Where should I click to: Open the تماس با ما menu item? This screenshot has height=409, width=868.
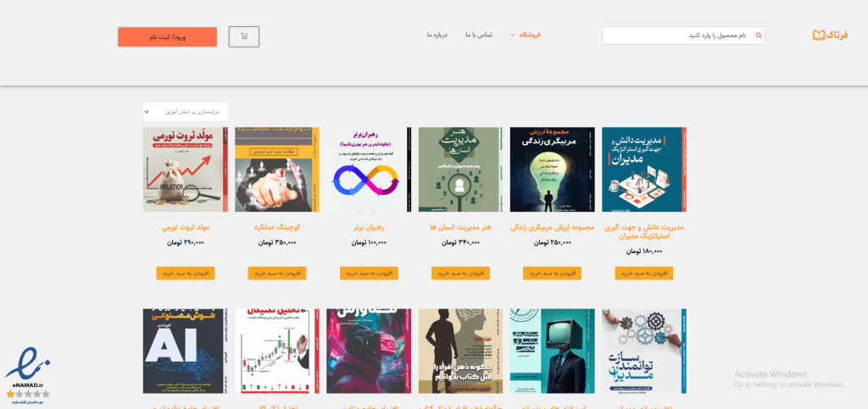click(479, 35)
